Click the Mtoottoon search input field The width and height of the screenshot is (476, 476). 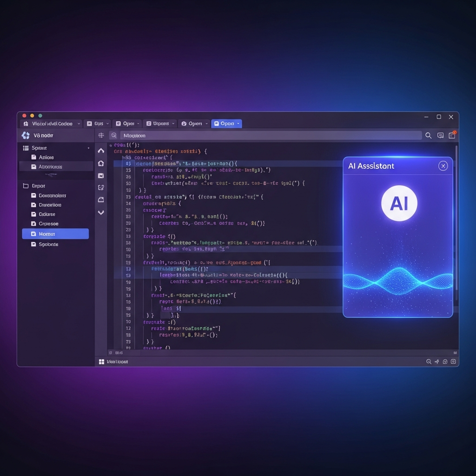[x=271, y=135]
